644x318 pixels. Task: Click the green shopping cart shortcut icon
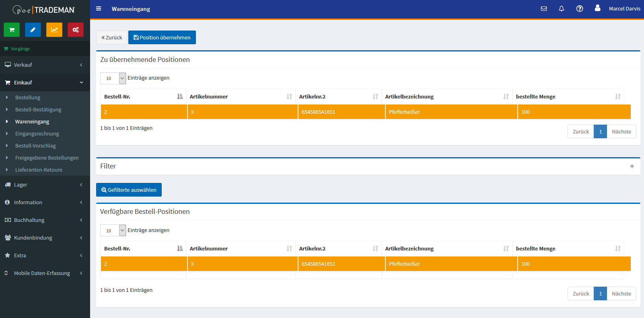12,30
